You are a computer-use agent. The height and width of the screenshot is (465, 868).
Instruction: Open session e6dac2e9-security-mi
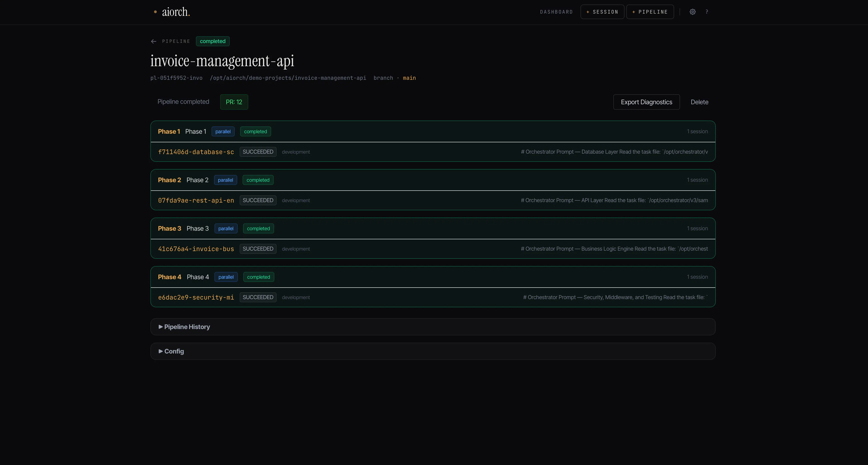pos(196,297)
